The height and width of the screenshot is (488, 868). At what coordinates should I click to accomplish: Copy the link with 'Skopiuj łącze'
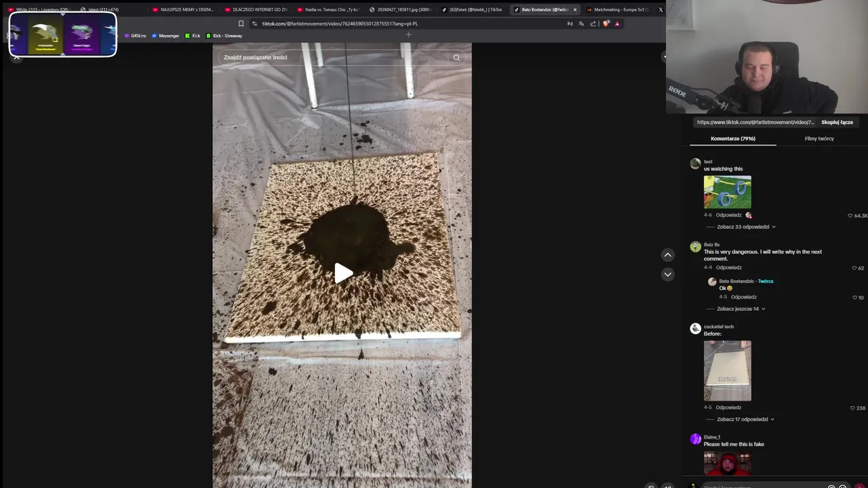click(837, 122)
